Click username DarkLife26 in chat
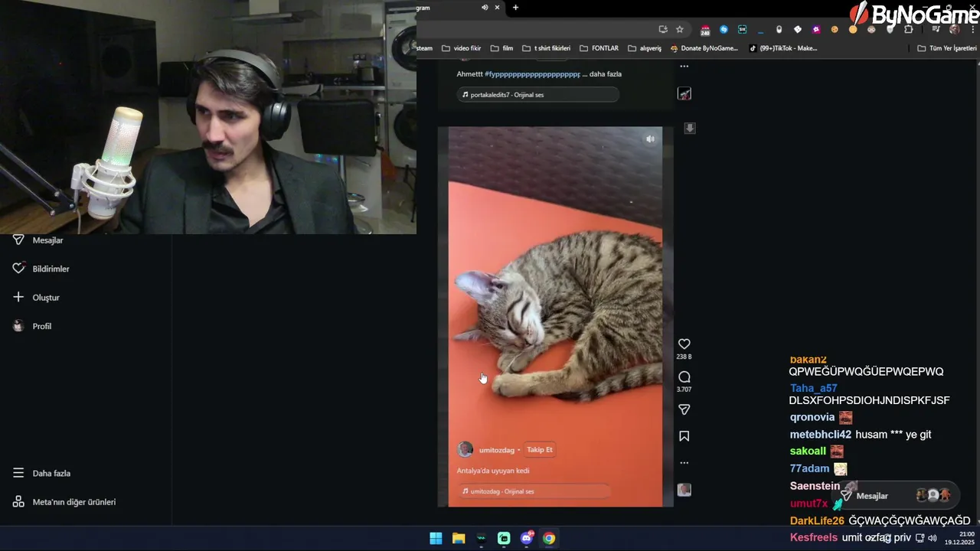The height and width of the screenshot is (551, 980). pos(817,520)
